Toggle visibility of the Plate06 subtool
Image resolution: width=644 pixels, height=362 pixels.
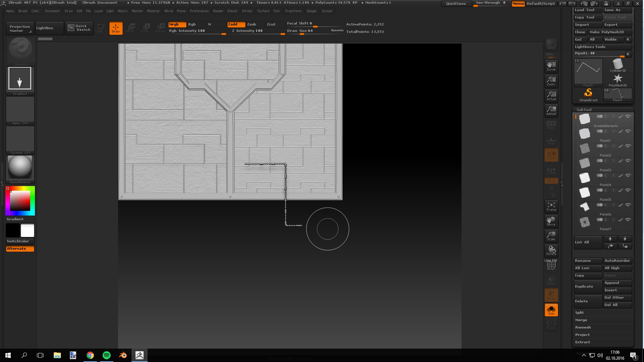[628, 205]
